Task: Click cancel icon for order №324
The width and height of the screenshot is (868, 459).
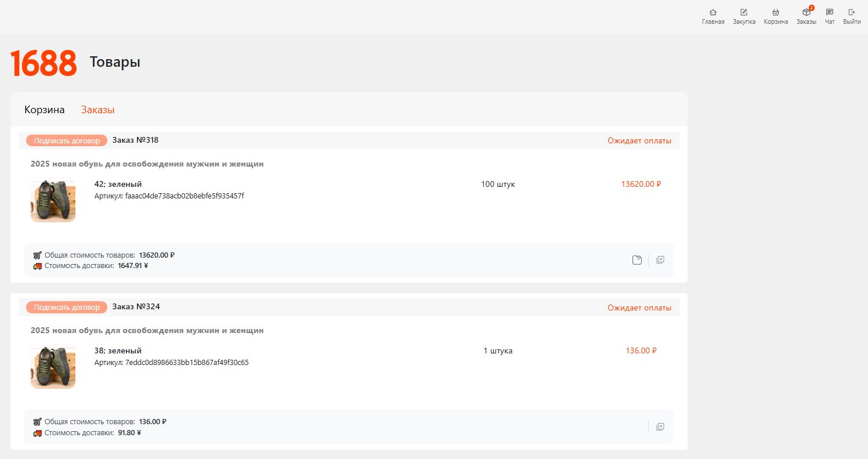Action: [x=660, y=427]
